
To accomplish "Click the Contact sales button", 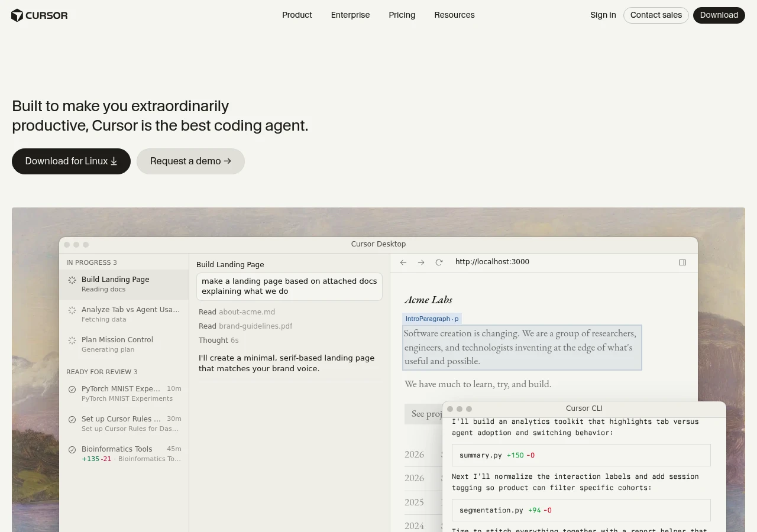I will 656,15.
